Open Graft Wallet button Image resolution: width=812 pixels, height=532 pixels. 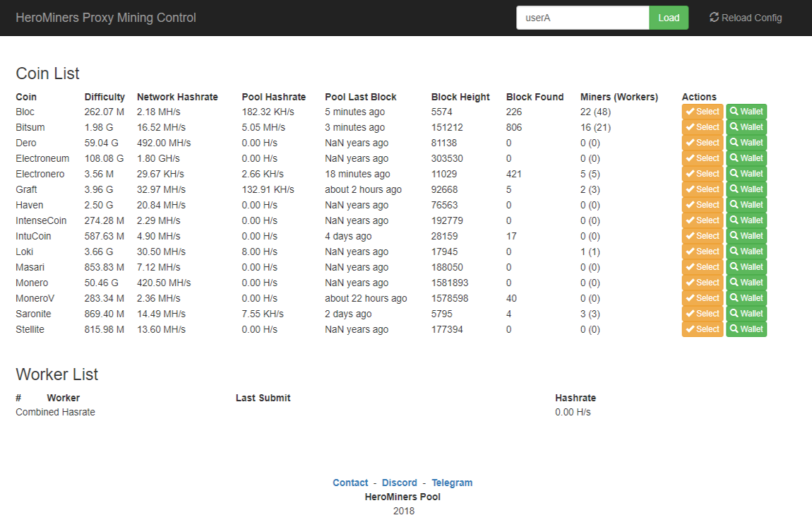click(746, 189)
